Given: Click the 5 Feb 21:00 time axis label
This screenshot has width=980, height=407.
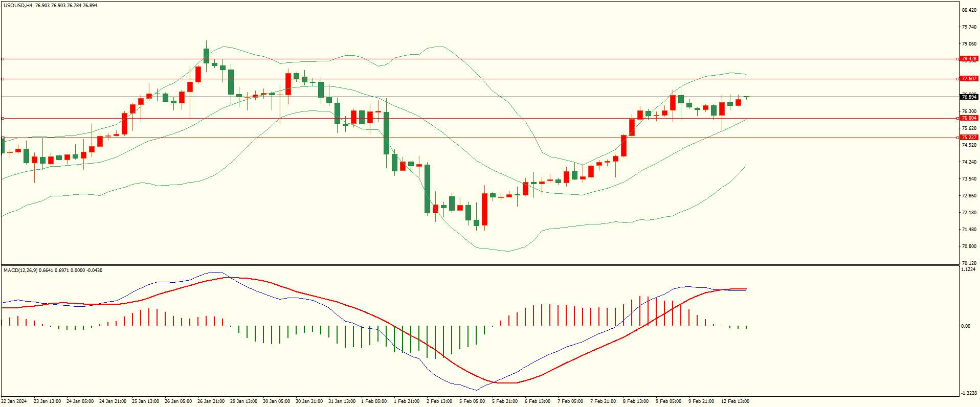Looking at the screenshot, I should [x=505, y=401].
